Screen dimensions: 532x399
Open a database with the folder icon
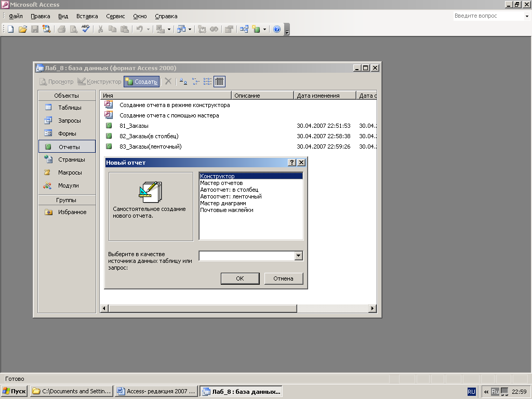click(x=23, y=29)
